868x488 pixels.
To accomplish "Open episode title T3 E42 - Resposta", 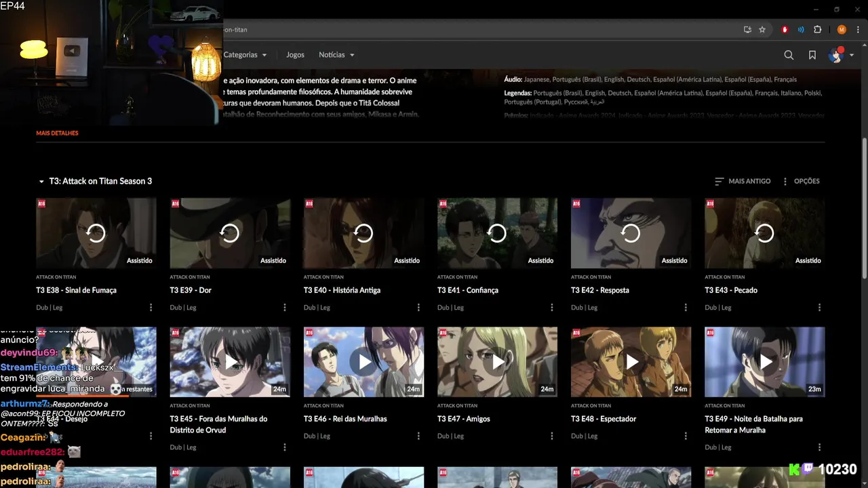I will tap(600, 290).
